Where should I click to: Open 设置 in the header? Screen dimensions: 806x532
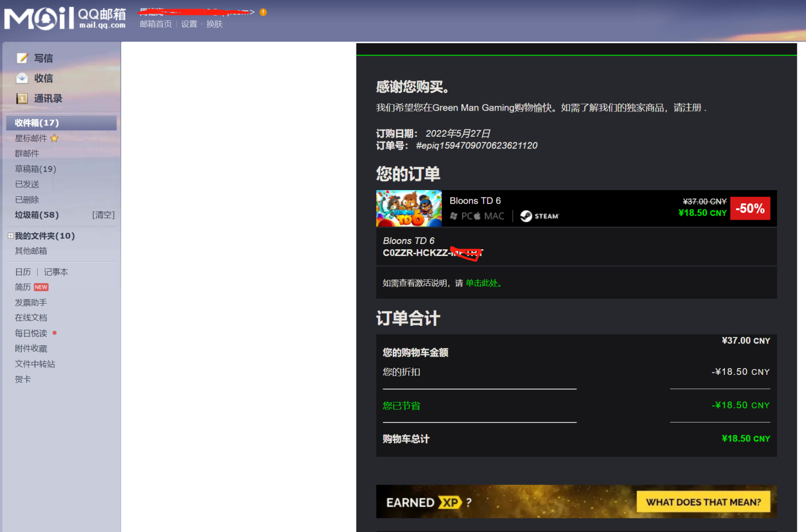[x=189, y=24]
